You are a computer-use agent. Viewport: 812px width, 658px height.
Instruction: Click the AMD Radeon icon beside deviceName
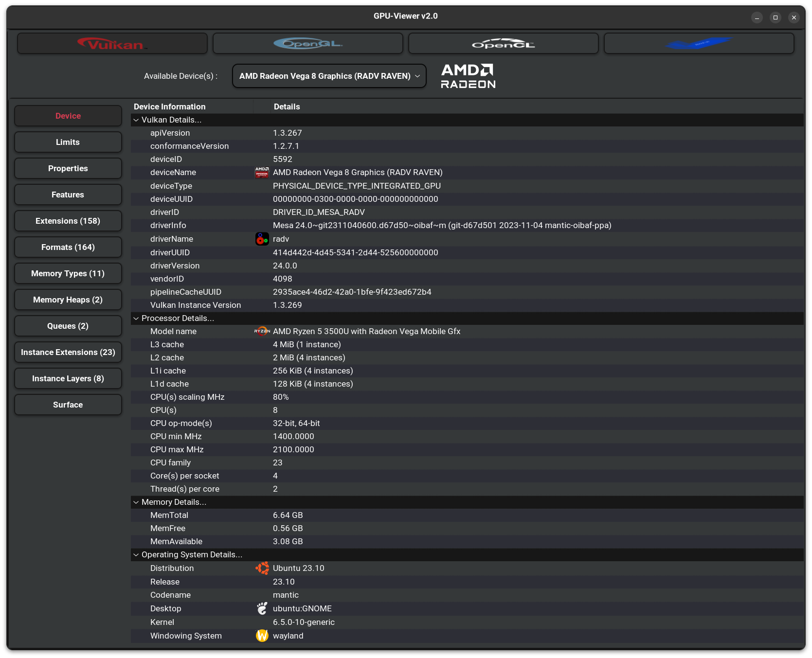(x=262, y=172)
